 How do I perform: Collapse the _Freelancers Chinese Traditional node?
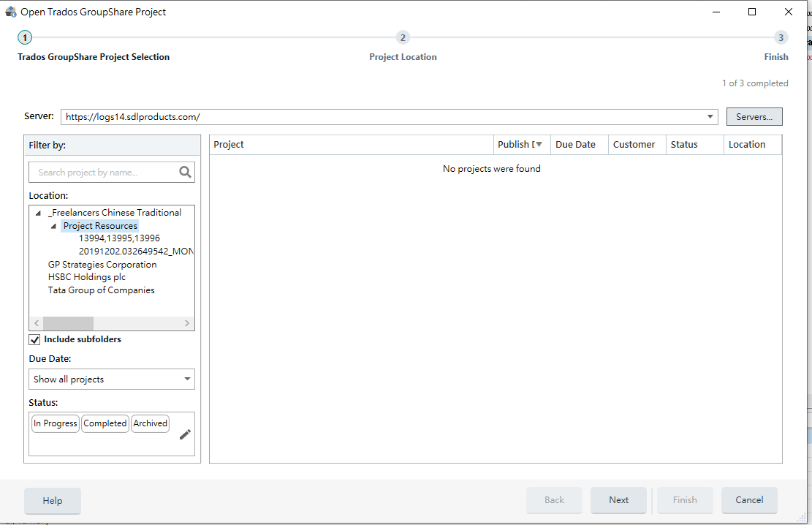point(38,213)
